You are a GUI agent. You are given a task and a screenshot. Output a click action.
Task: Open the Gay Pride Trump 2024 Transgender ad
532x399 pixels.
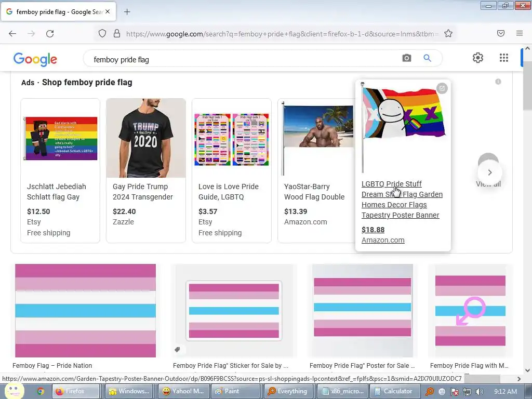pyautogui.click(x=146, y=170)
